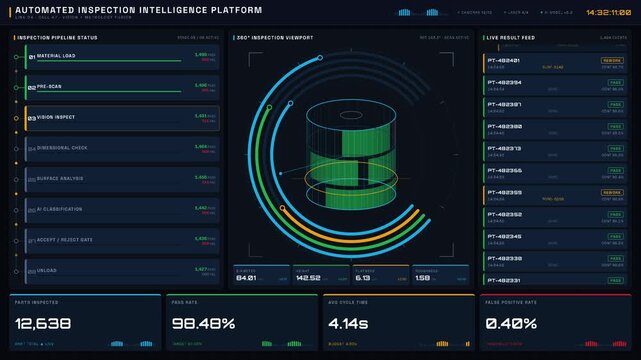Click the Inspection Pipeline Status panel title

[57, 38]
